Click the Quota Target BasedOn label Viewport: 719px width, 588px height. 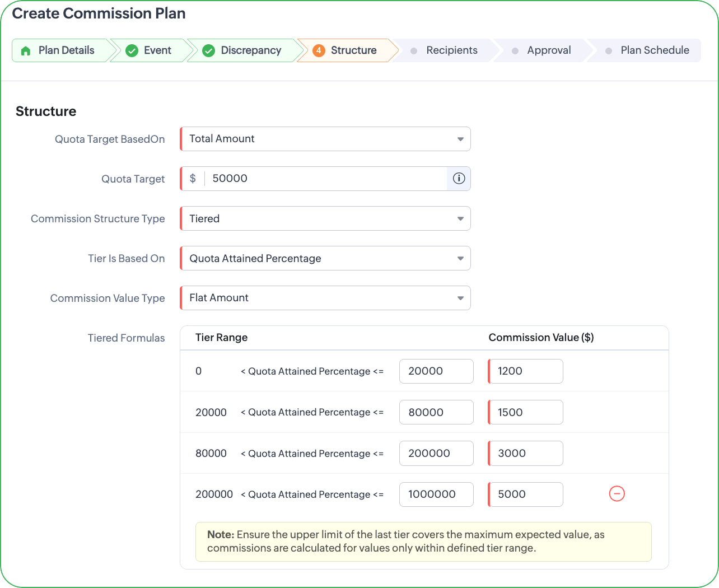coord(110,139)
